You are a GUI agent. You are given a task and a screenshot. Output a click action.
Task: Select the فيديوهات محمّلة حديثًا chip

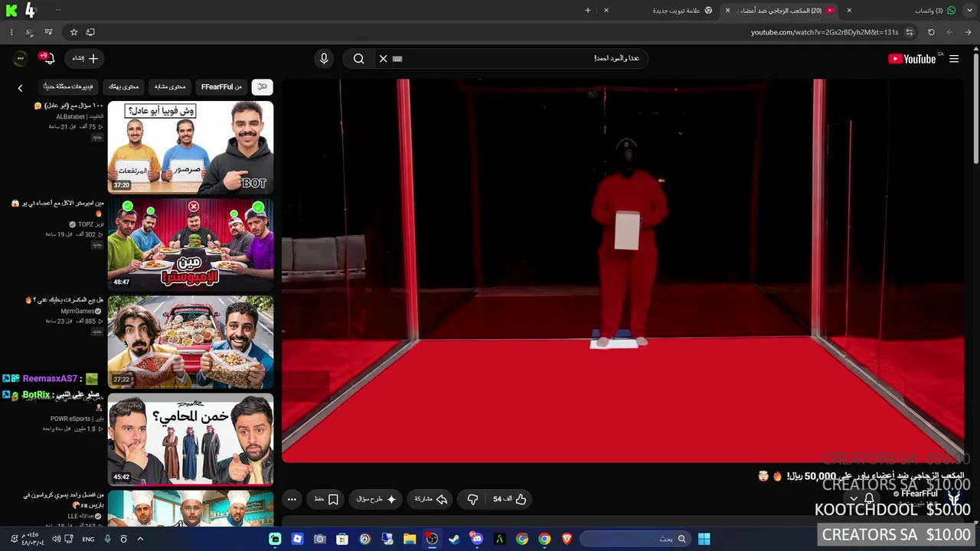pyautogui.click(x=68, y=86)
